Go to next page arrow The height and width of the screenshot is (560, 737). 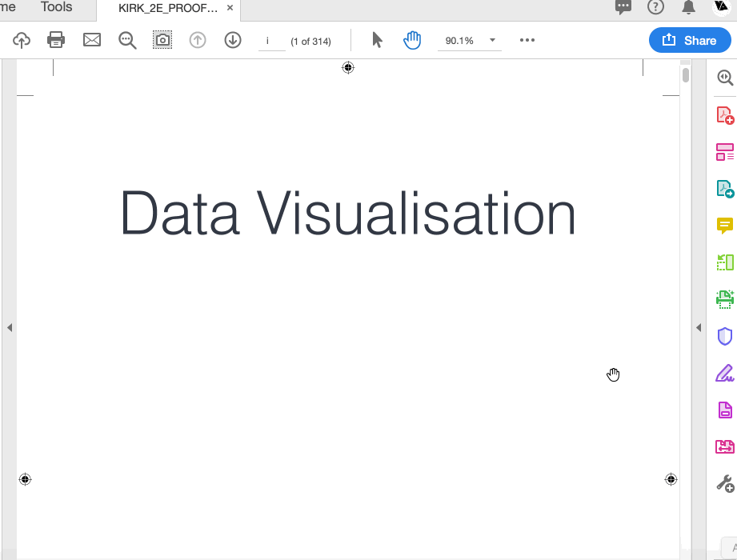coord(233,40)
